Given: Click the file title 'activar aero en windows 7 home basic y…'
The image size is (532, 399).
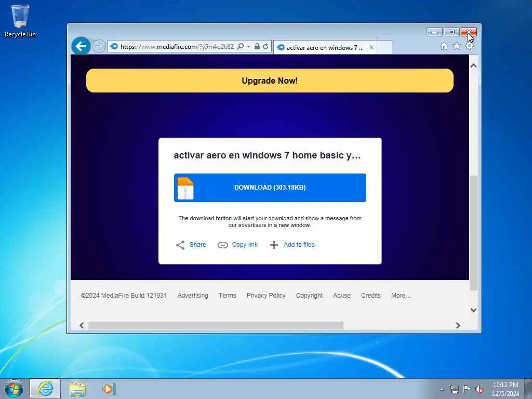Looking at the screenshot, I should (x=267, y=155).
